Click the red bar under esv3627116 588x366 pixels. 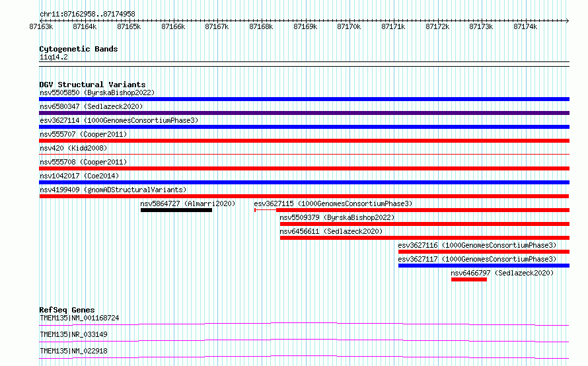484,252
